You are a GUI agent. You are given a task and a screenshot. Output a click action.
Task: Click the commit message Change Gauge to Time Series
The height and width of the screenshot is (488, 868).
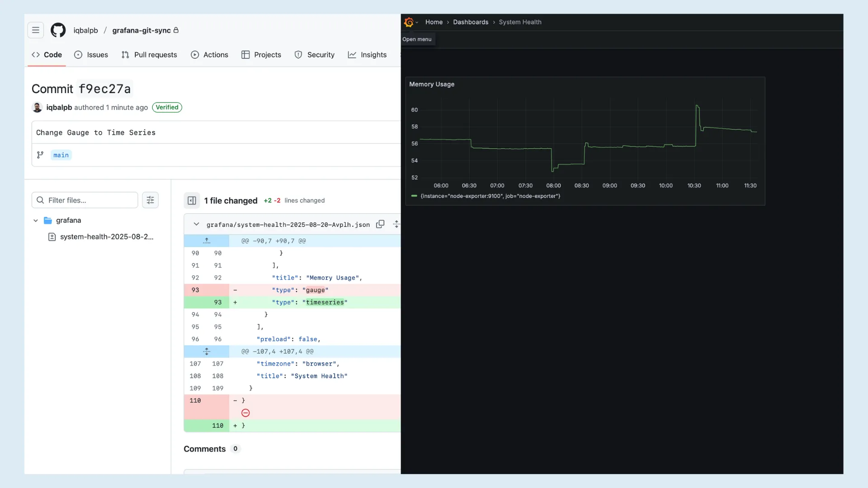pyautogui.click(x=96, y=133)
